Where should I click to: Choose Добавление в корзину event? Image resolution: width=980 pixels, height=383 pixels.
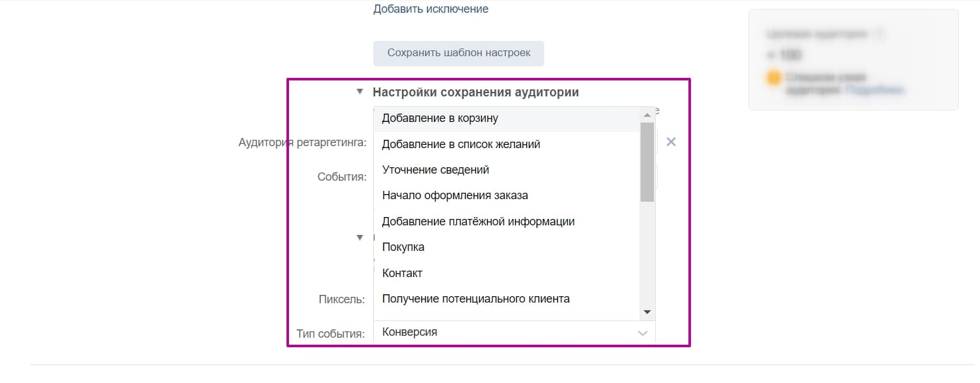pos(440,117)
